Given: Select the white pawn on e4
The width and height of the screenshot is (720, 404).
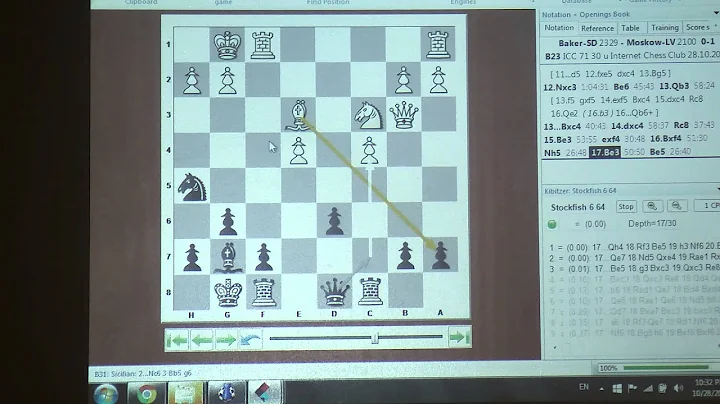Looking at the screenshot, I should (x=298, y=150).
